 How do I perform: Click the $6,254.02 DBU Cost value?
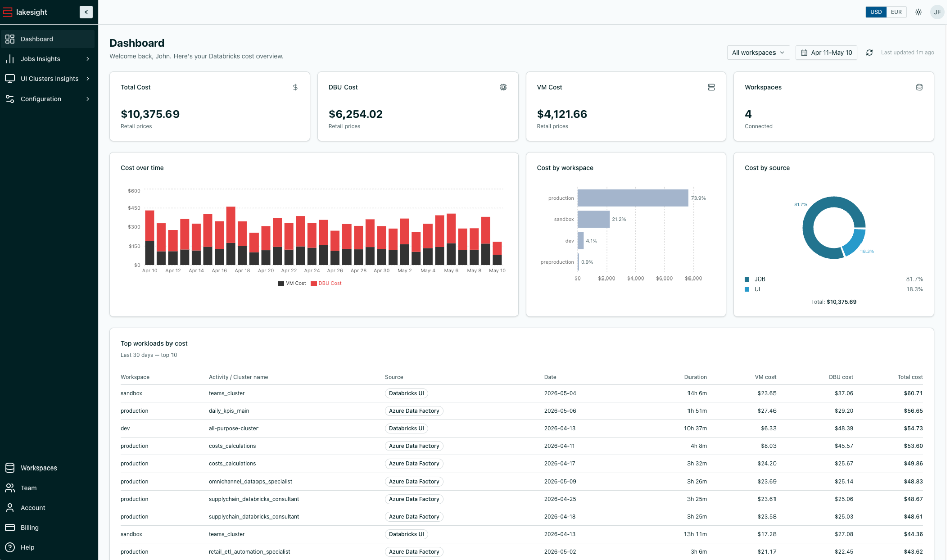356,114
